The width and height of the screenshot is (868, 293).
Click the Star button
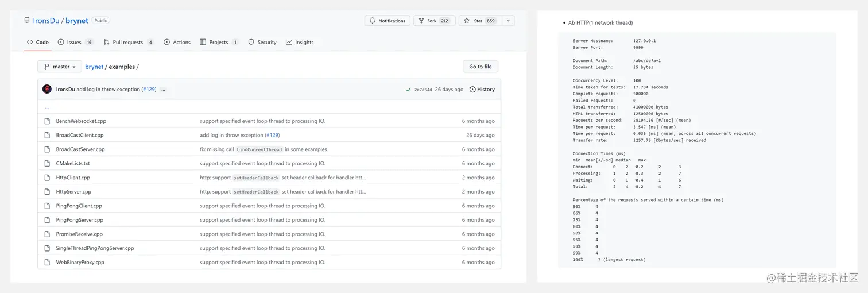click(480, 21)
